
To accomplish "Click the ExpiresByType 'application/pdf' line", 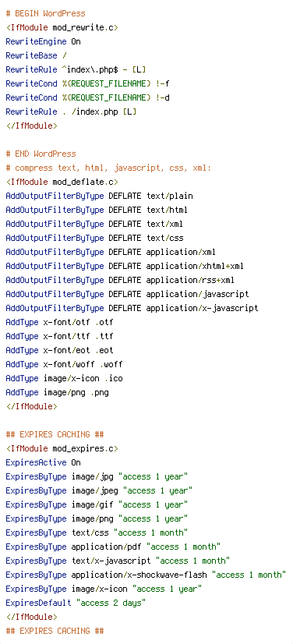I will pyautogui.click(x=113, y=547).
